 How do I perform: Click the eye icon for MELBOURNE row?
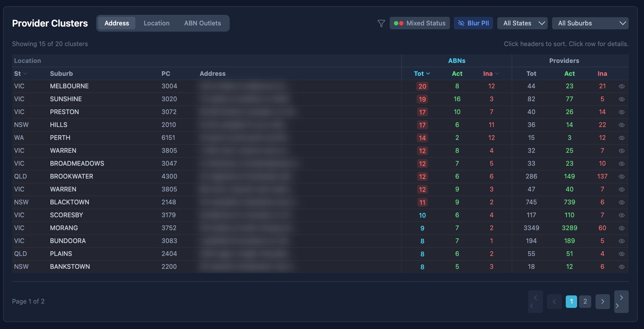pyautogui.click(x=622, y=86)
